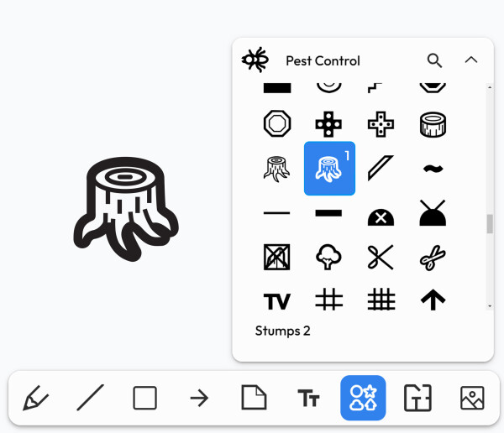Select the line tool
The image size is (504, 433).
[x=91, y=398]
